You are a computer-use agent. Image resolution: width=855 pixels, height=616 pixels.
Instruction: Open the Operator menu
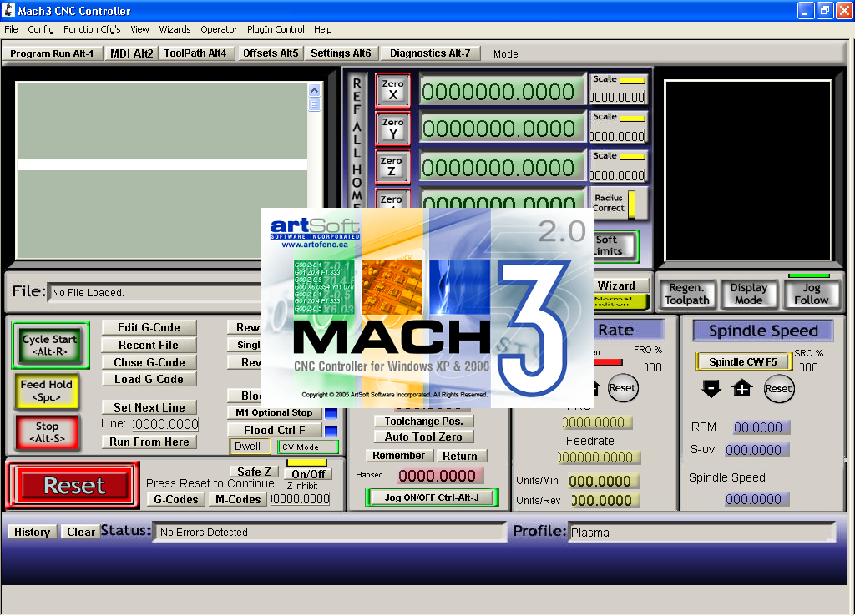(x=219, y=29)
